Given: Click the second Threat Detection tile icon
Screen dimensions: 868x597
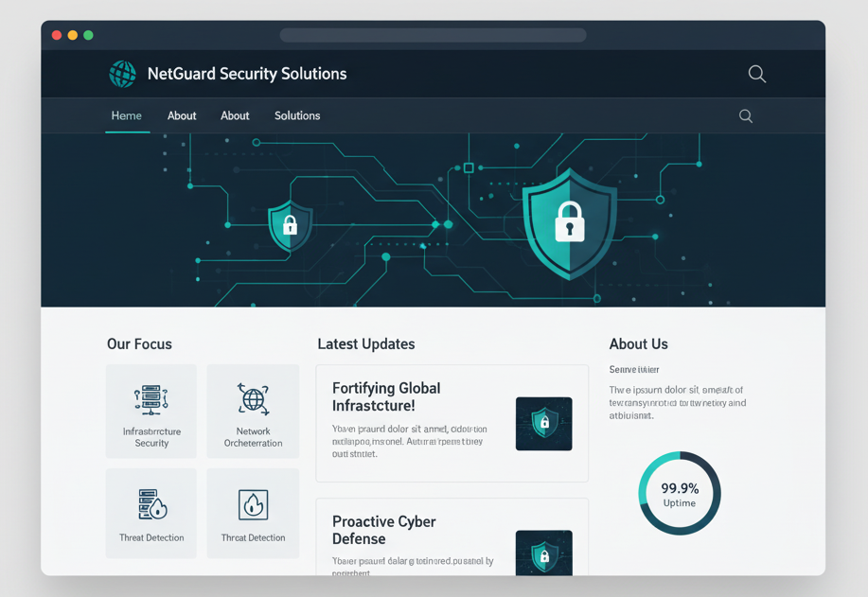Looking at the screenshot, I should click(x=253, y=506).
